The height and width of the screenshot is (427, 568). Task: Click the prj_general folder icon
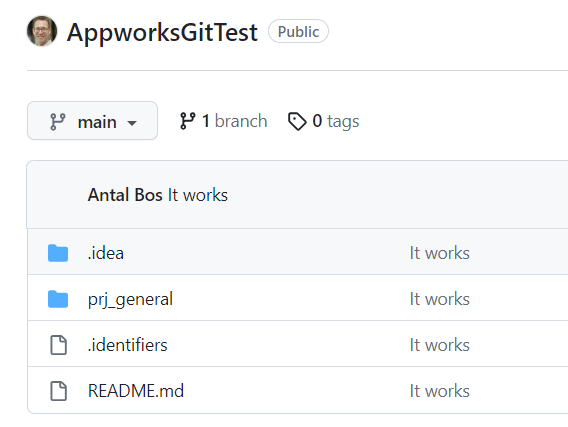pyautogui.click(x=58, y=299)
